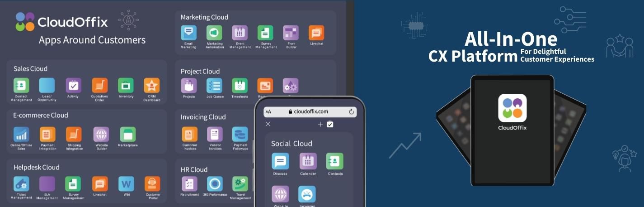Click the Marketing Cloud heading

click(x=204, y=17)
